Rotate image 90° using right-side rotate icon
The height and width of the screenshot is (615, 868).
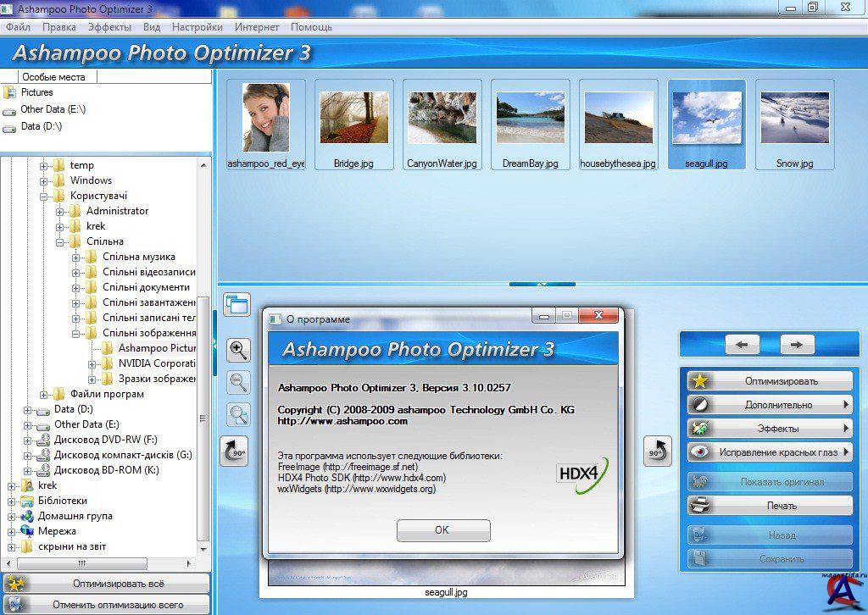click(x=657, y=452)
